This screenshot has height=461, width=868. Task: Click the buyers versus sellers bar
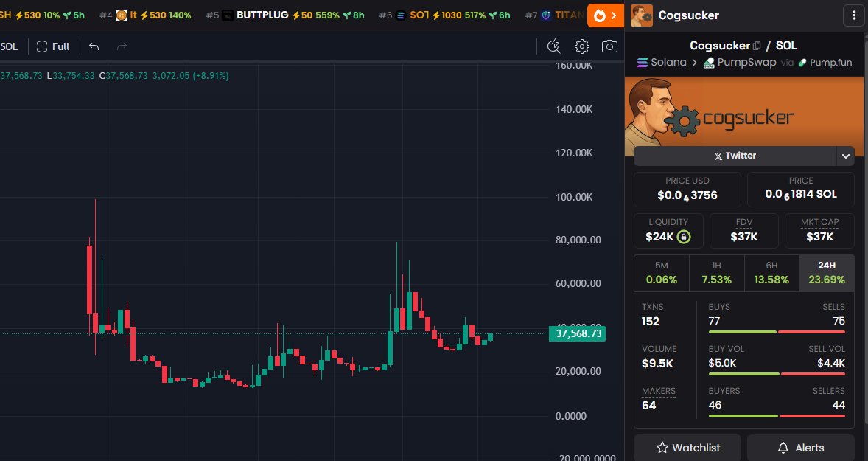[777, 416]
